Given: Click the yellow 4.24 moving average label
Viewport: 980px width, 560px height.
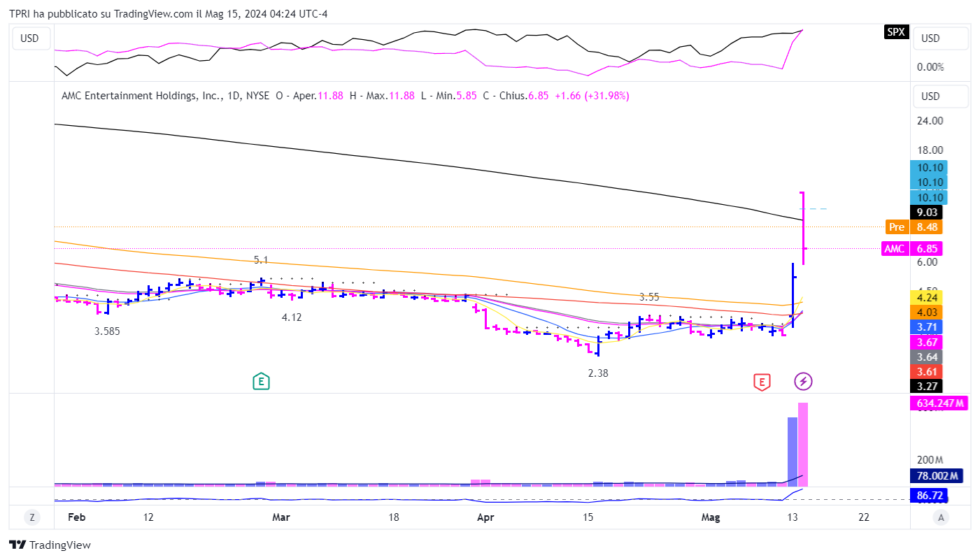Looking at the screenshot, I should 930,296.
